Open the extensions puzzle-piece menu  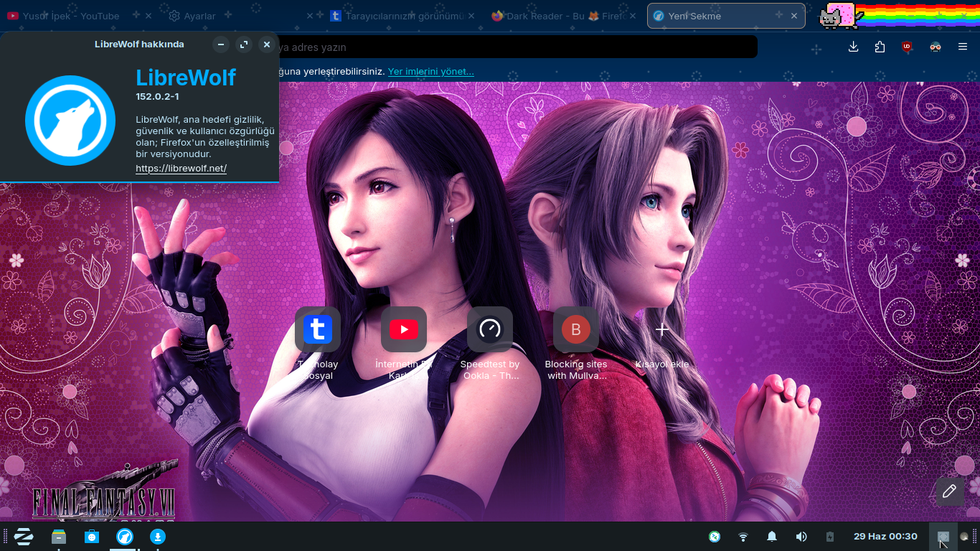pyautogui.click(x=880, y=47)
